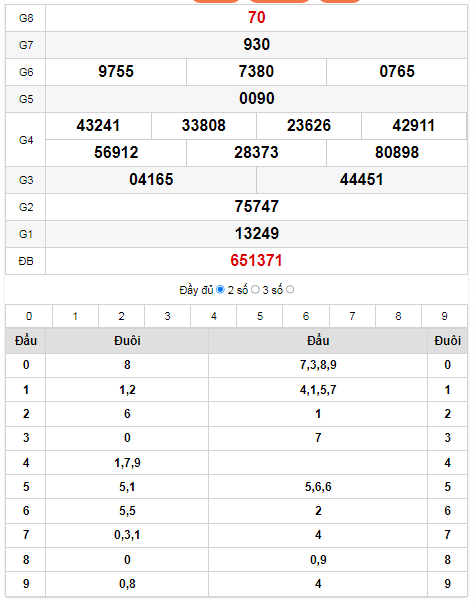
Task: Filter results by digit 8
Action: click(x=398, y=316)
